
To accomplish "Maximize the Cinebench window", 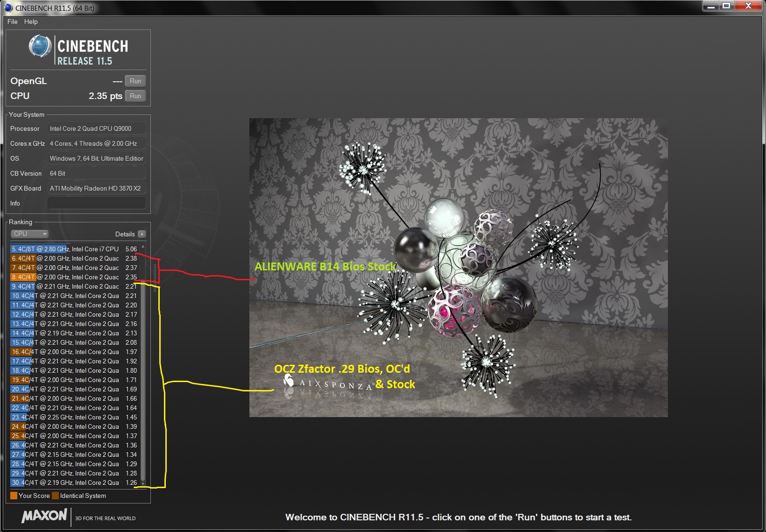I will click(726, 6).
